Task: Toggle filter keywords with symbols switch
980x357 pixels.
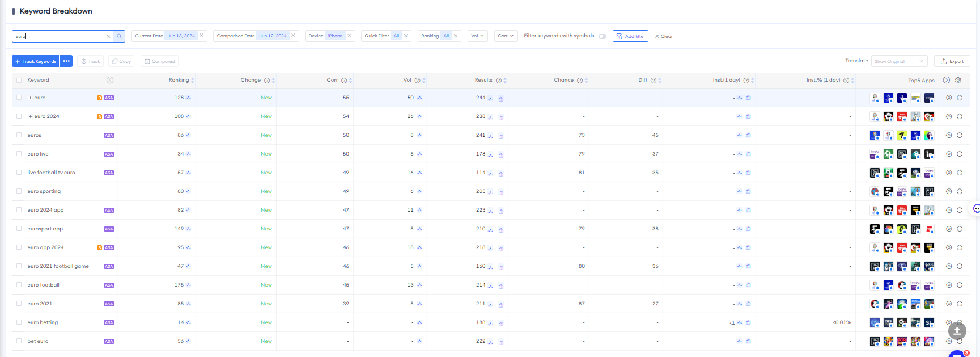Action: (603, 36)
